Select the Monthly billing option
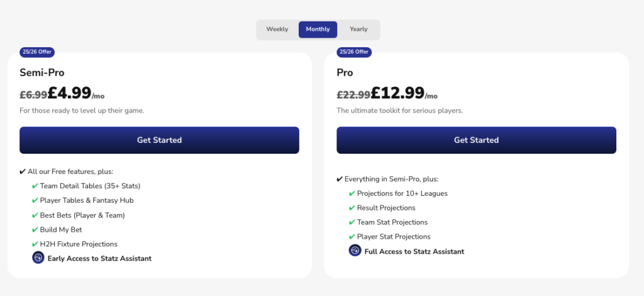This screenshot has height=296, width=644. (318, 30)
